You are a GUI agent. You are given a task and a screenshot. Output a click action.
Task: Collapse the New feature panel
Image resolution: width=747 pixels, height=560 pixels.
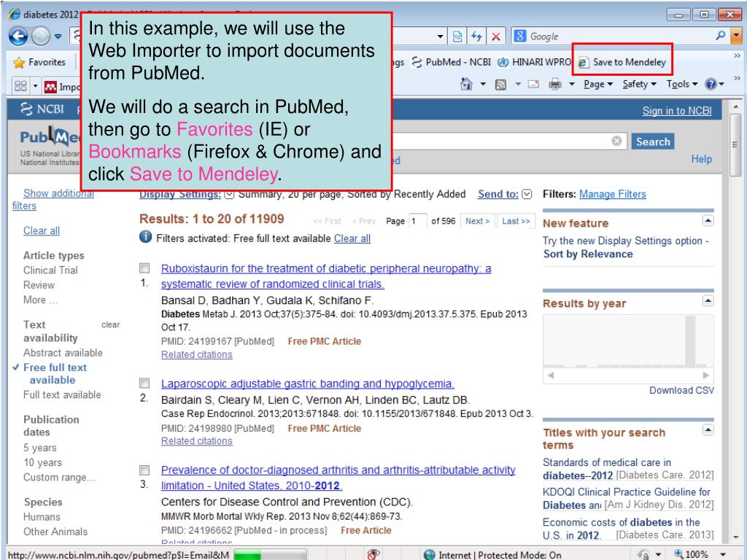[x=708, y=220]
